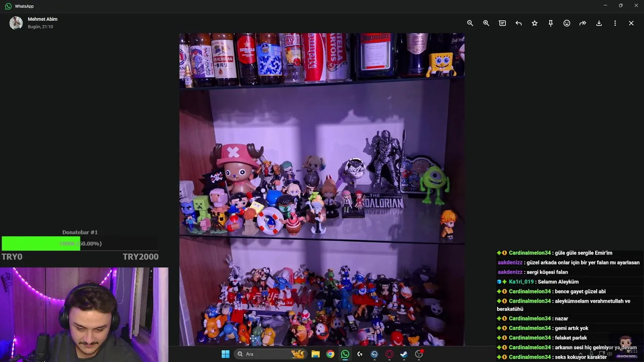The width and height of the screenshot is (644, 362).
Task: Open File Explorer from taskbar
Action: click(x=315, y=354)
